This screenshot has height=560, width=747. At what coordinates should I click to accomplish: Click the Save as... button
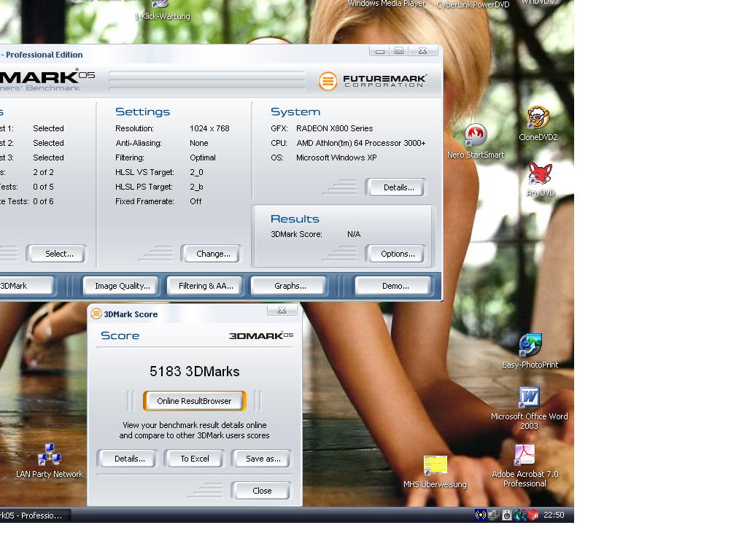[x=262, y=459]
